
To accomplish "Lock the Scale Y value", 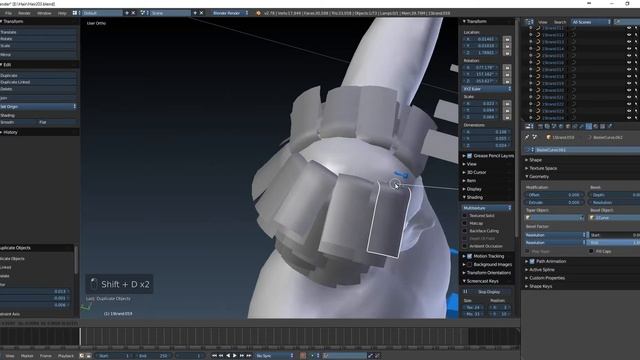I will 507,110.
